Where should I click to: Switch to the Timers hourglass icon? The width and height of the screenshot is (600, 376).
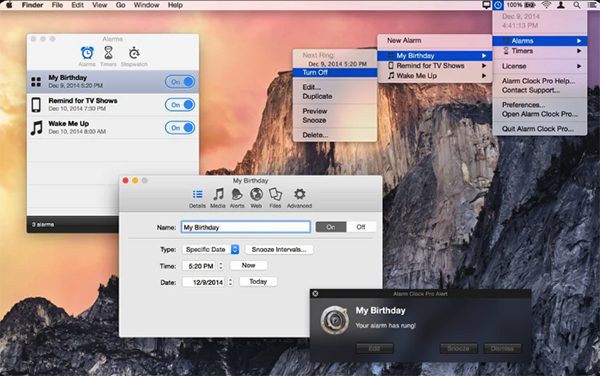[109, 53]
